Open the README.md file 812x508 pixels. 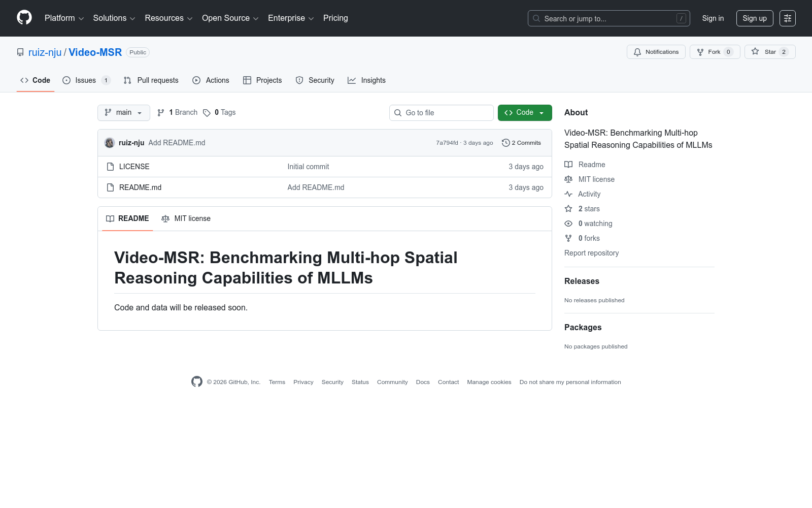coord(140,187)
